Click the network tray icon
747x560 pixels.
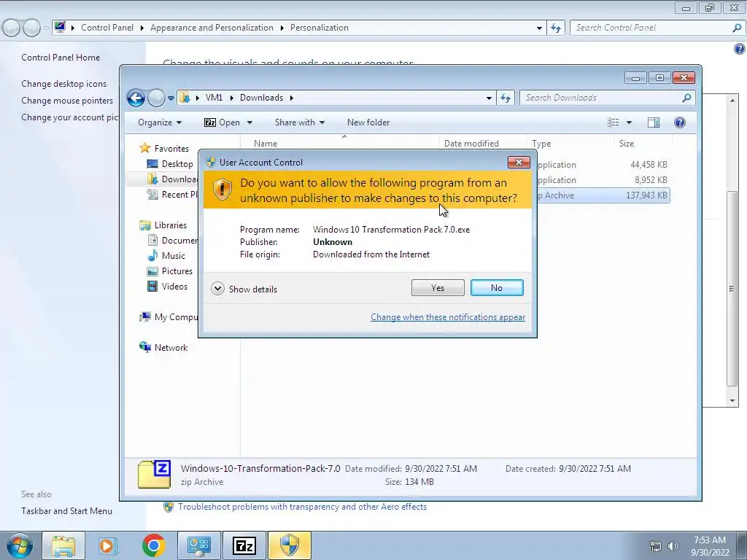point(656,546)
